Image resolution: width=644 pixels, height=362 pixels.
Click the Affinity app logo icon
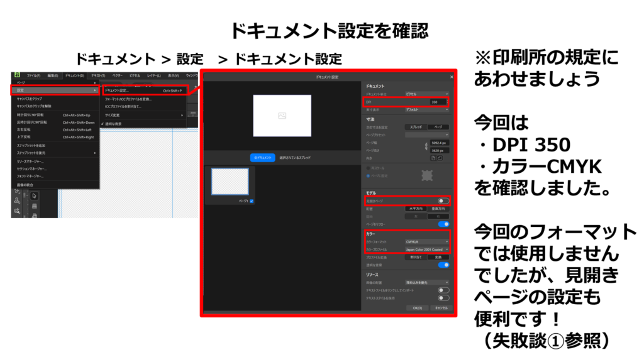coord(16,75)
